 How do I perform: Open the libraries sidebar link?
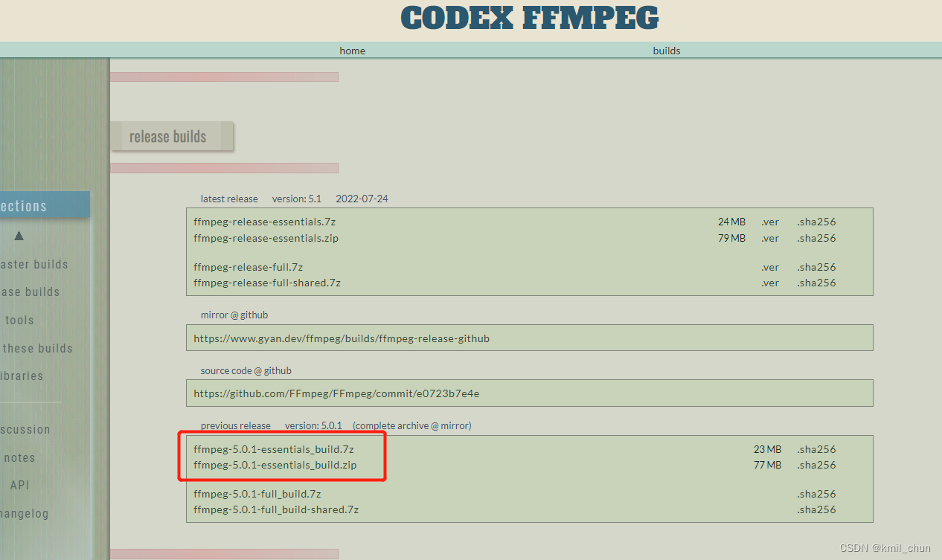[x=22, y=376]
